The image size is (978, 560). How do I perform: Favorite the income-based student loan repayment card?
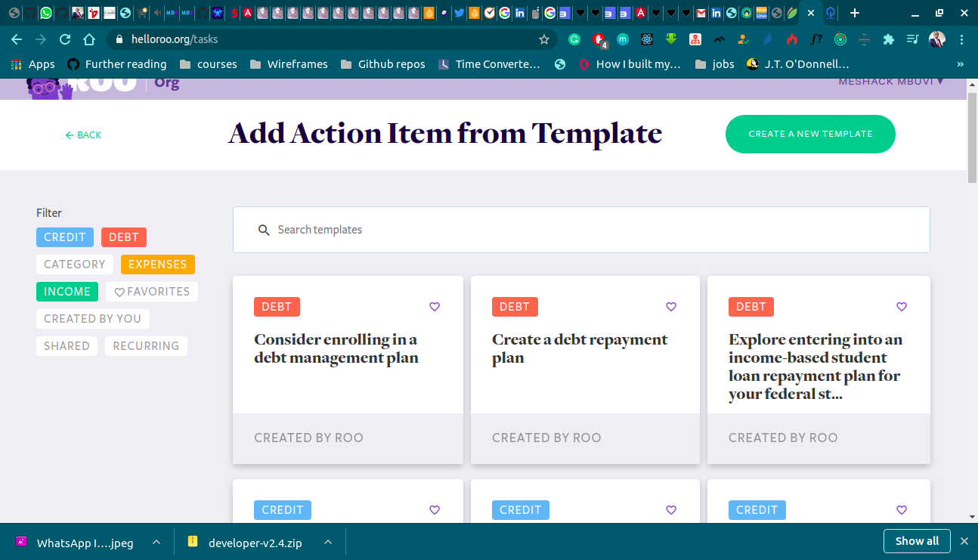tap(902, 307)
